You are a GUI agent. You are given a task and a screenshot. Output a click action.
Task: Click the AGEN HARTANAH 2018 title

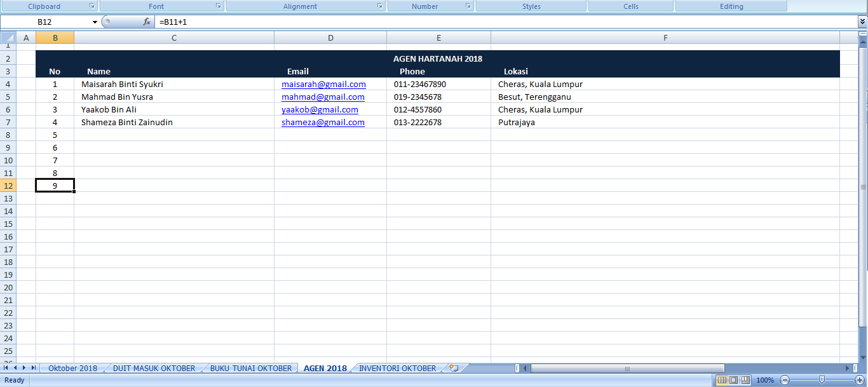tap(438, 58)
